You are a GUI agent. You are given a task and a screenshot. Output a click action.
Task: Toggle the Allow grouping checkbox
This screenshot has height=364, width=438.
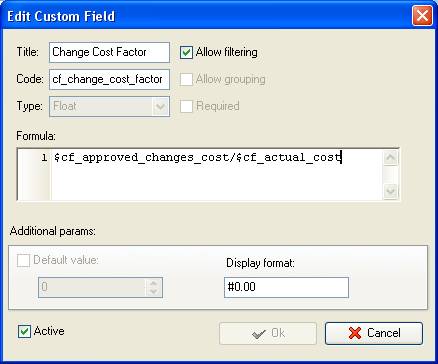pos(186,79)
